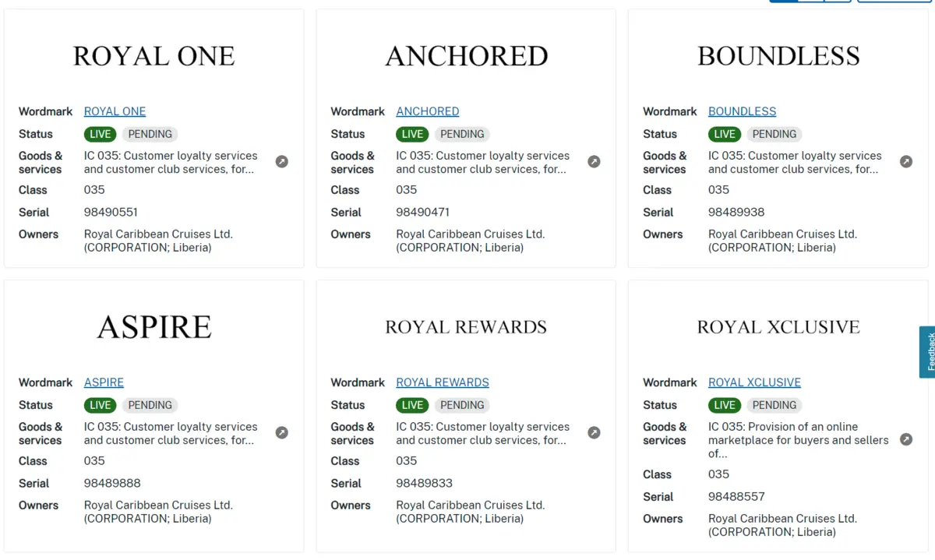Open full goods and services for ROYAL ONE
This screenshot has height=560, width=935.
(x=281, y=161)
